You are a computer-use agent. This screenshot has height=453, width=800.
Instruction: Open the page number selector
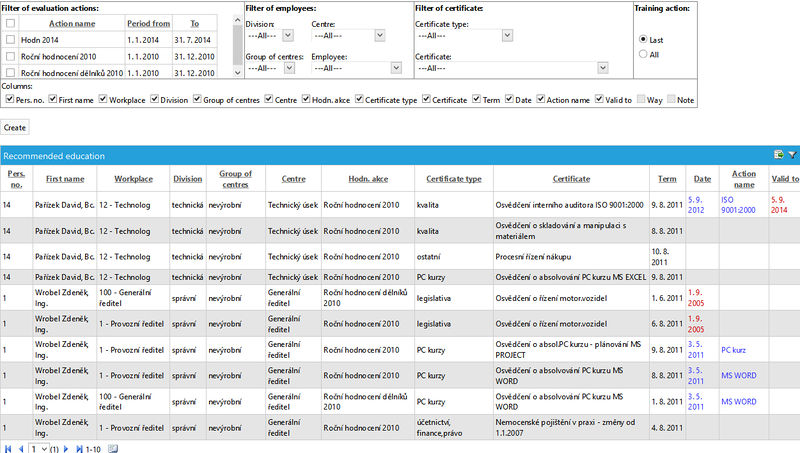(38, 449)
